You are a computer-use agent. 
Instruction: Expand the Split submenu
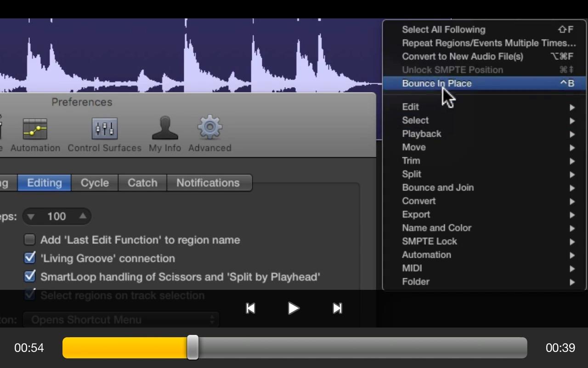(485, 174)
